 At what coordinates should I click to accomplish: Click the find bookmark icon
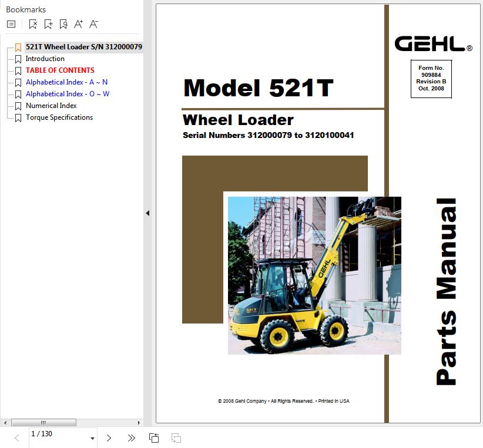[x=63, y=24]
